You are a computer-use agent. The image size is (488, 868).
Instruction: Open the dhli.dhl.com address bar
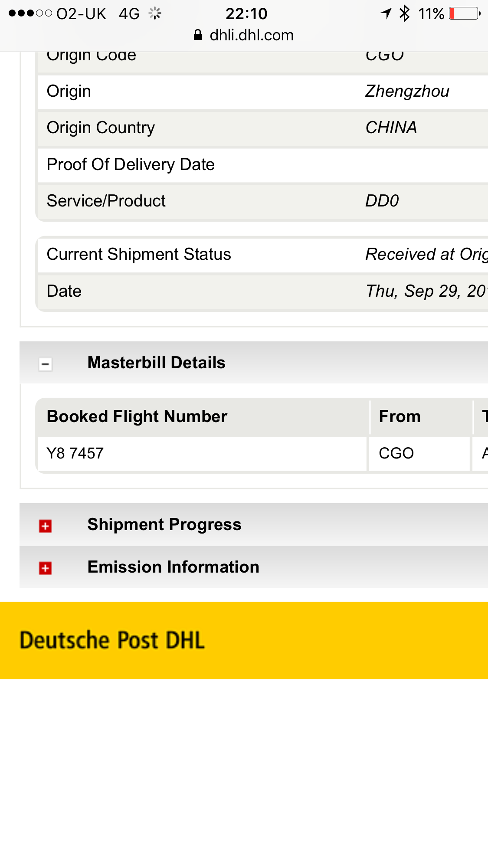244,35
